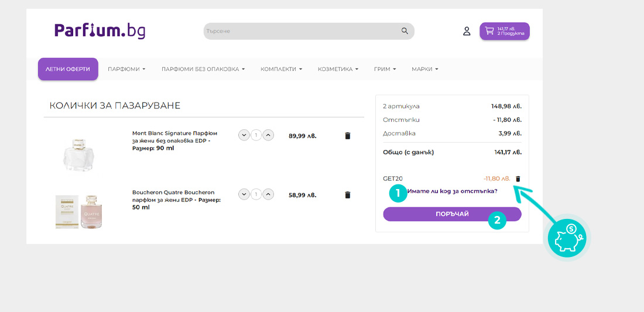Image resolution: width=644 pixels, height=312 pixels.
Task: Open Mont Blanc Signature product title
Action: (174, 141)
